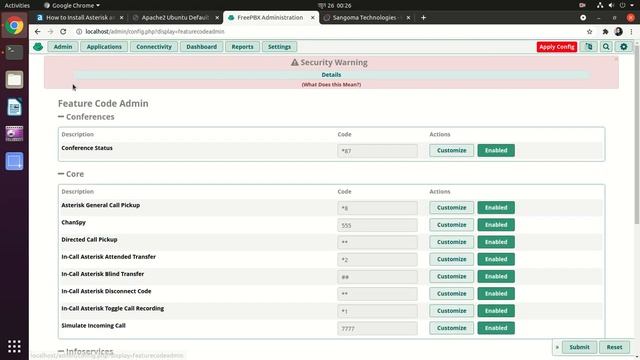Open the Settings dropdown menu
The width and height of the screenshot is (640, 360).
coord(280,47)
